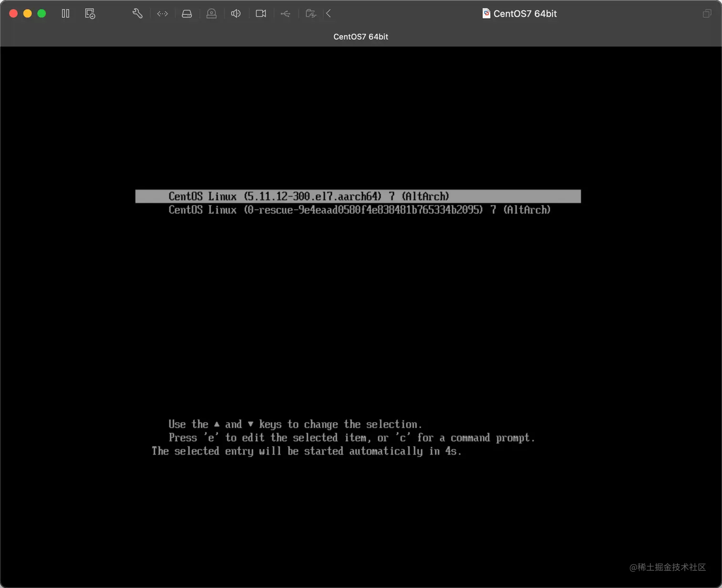Screen dimensions: 722x588
Task: Click the camera device icon
Action: coord(261,13)
